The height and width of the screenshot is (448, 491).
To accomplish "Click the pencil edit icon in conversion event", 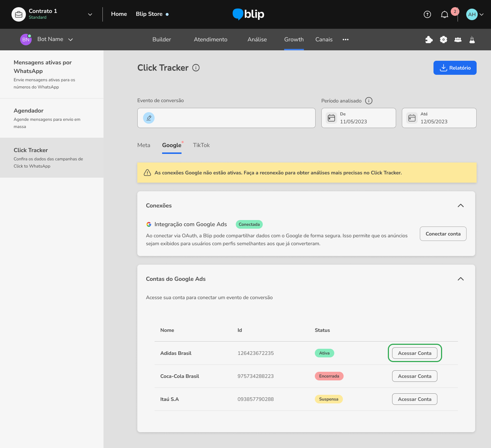I will pyautogui.click(x=149, y=118).
